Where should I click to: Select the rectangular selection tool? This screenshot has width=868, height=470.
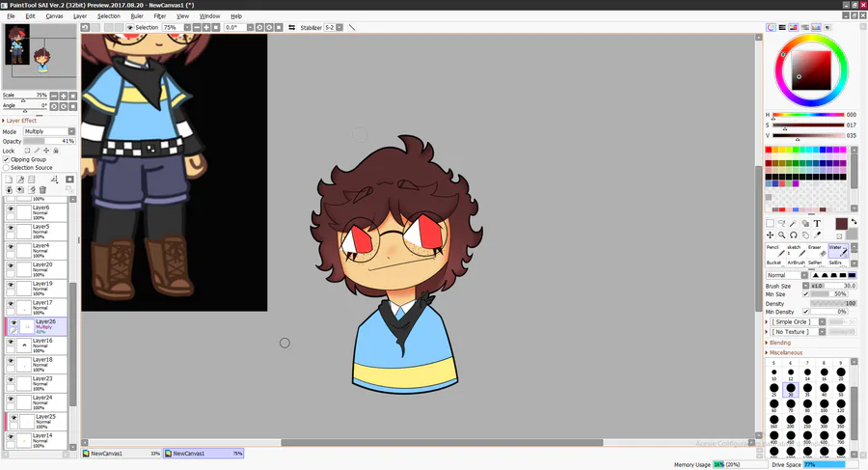click(770, 223)
